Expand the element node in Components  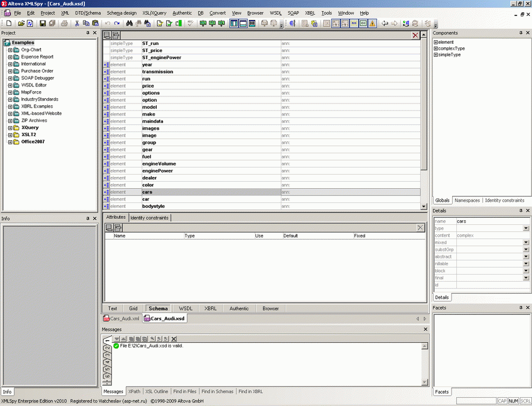[436, 42]
